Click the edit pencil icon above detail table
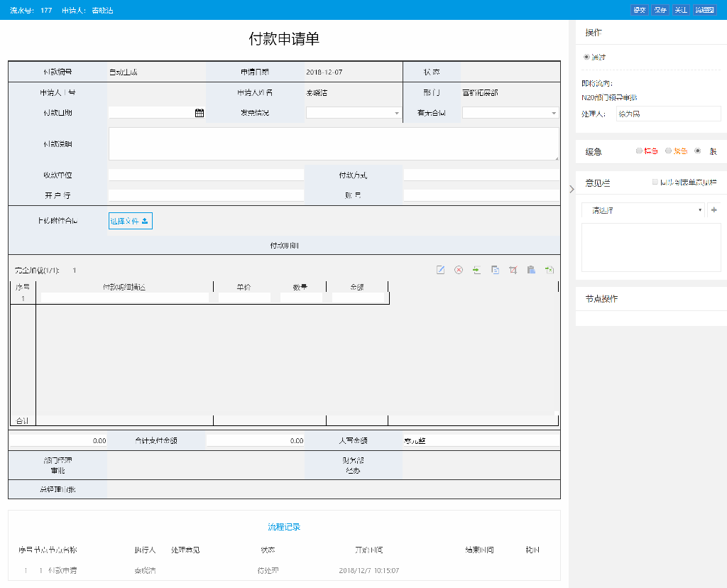This screenshot has height=588, width=727. coord(440,270)
